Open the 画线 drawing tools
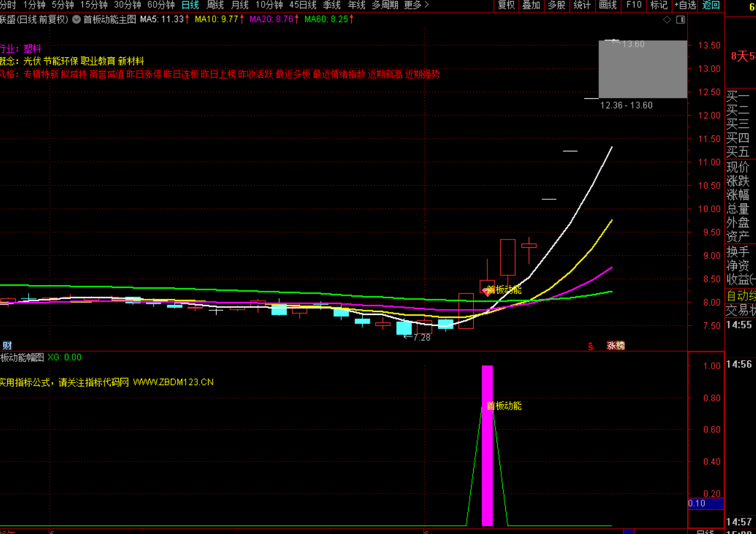 tap(608, 5)
